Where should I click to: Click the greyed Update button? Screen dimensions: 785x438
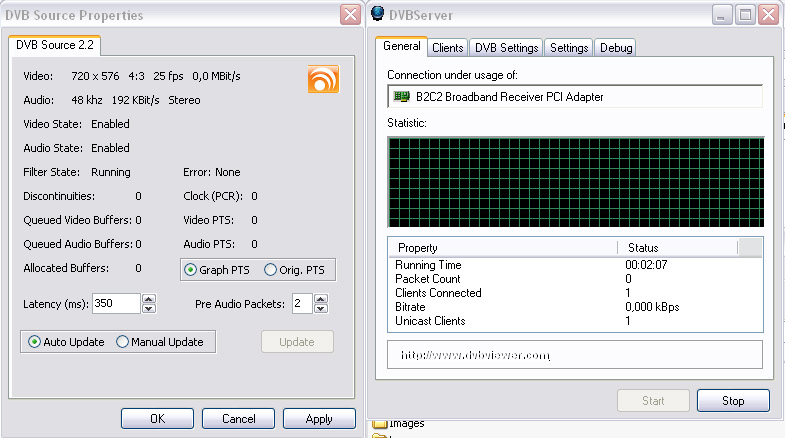pyautogui.click(x=297, y=342)
